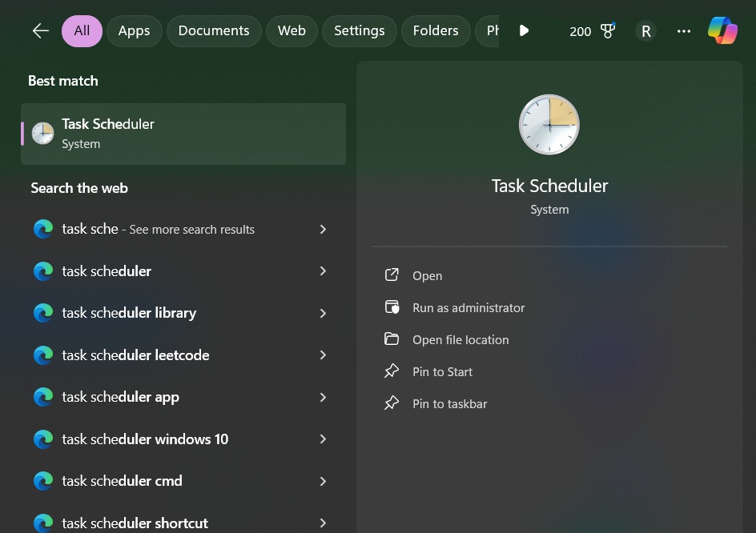Image resolution: width=756 pixels, height=533 pixels.
Task: Expand the 'task scheduler cmd' chevron
Action: pyautogui.click(x=323, y=481)
